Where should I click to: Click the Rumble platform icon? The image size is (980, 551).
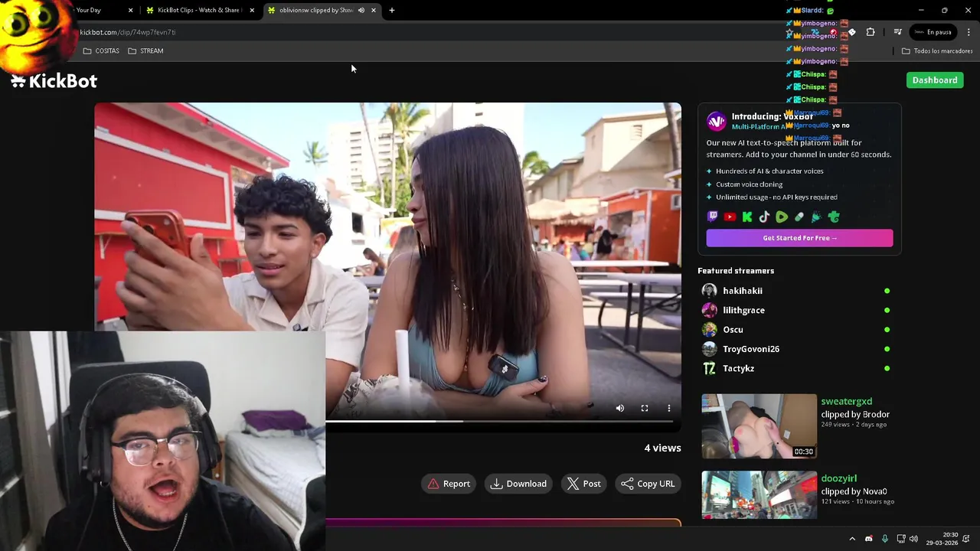pos(782,217)
